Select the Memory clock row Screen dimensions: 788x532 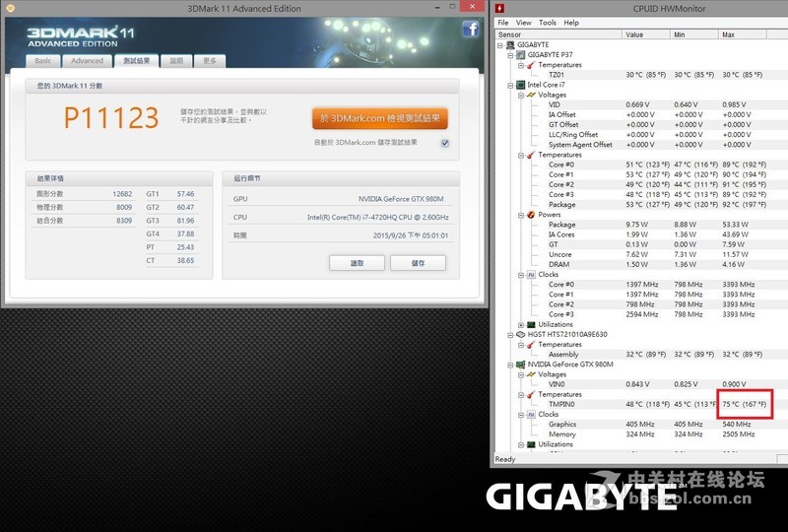coord(642,434)
